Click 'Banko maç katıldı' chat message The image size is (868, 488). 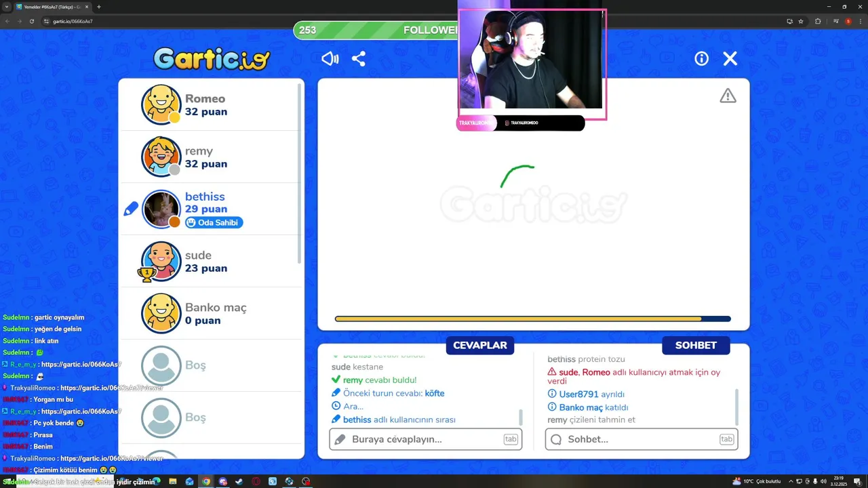coord(588,407)
